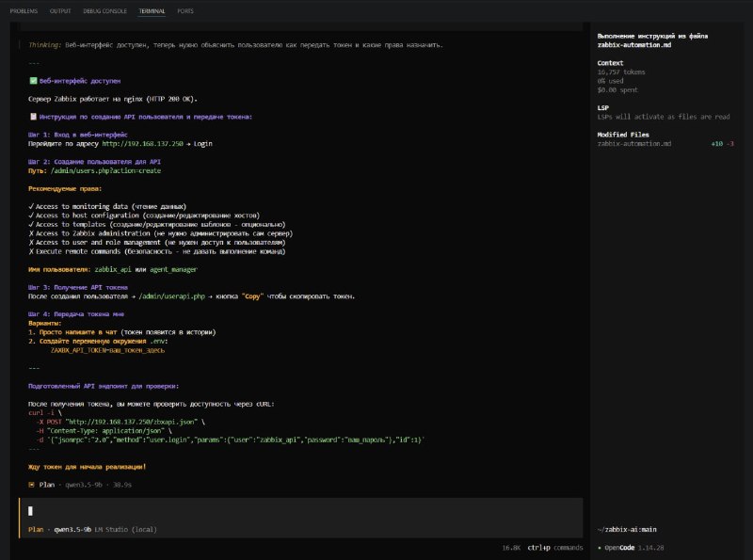Focus the prompt input field with cursor
This screenshot has width=753, height=560.
301,511
